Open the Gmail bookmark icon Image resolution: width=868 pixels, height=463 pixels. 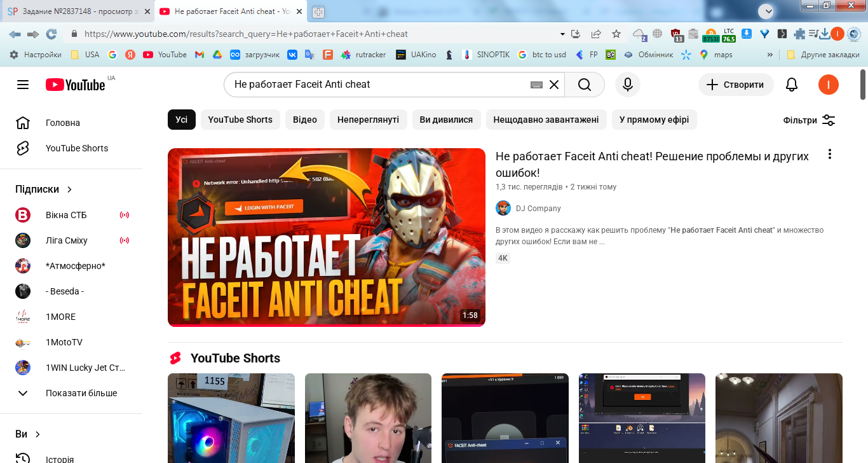pos(199,55)
